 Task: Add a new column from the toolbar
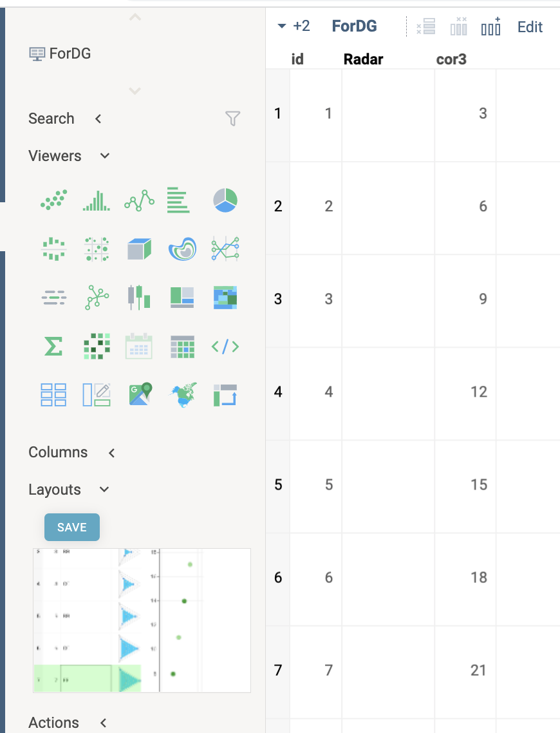tap(491, 26)
